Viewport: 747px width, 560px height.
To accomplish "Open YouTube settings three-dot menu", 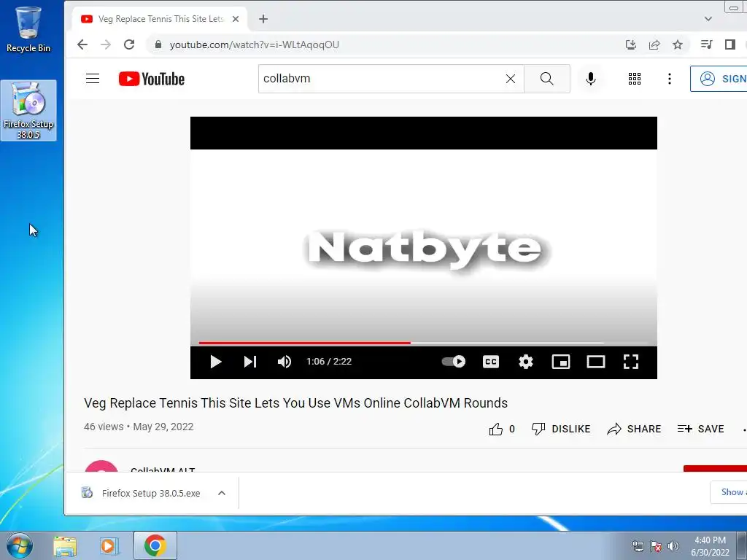I will tap(670, 79).
